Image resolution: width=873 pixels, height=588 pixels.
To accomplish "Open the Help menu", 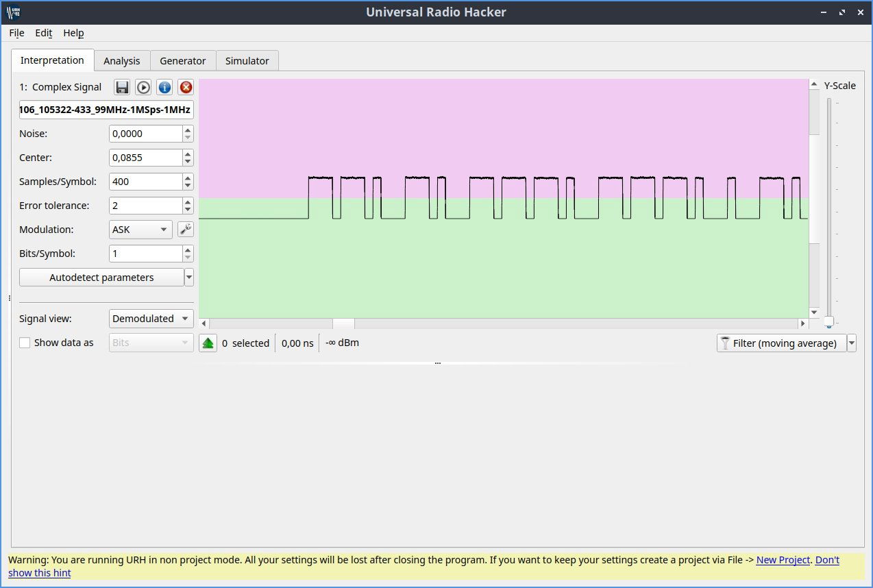I will pos(73,33).
